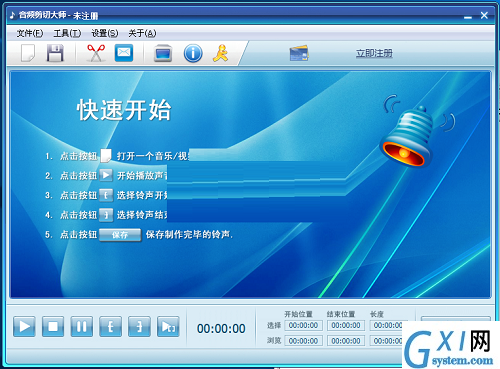Pause audio with the pause button

82,326
